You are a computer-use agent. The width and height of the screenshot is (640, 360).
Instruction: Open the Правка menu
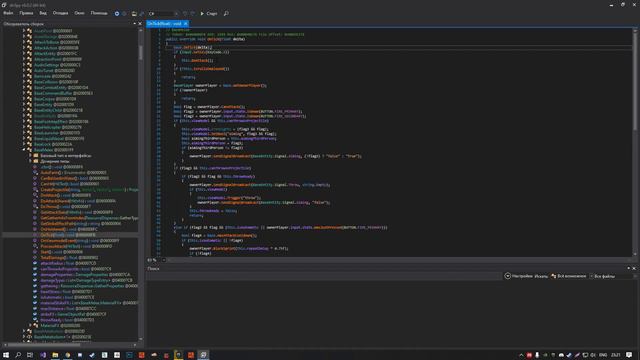pyautogui.click(x=26, y=13)
